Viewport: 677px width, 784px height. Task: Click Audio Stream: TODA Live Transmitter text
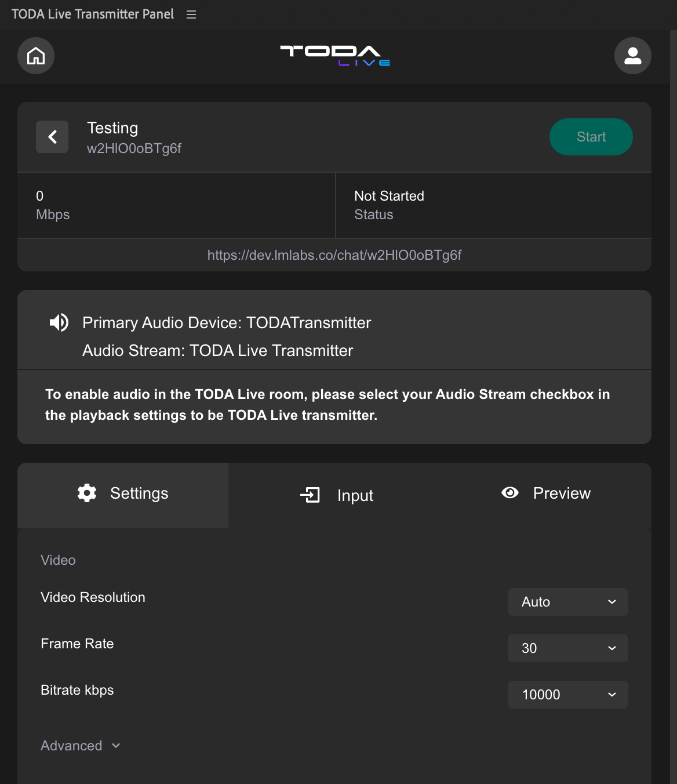click(x=217, y=351)
